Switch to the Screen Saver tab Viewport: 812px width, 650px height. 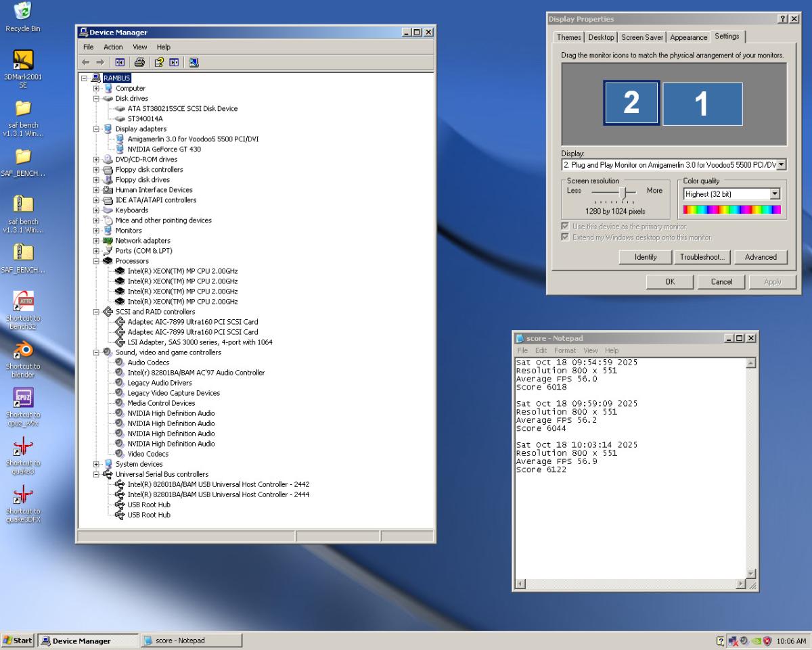[643, 37]
